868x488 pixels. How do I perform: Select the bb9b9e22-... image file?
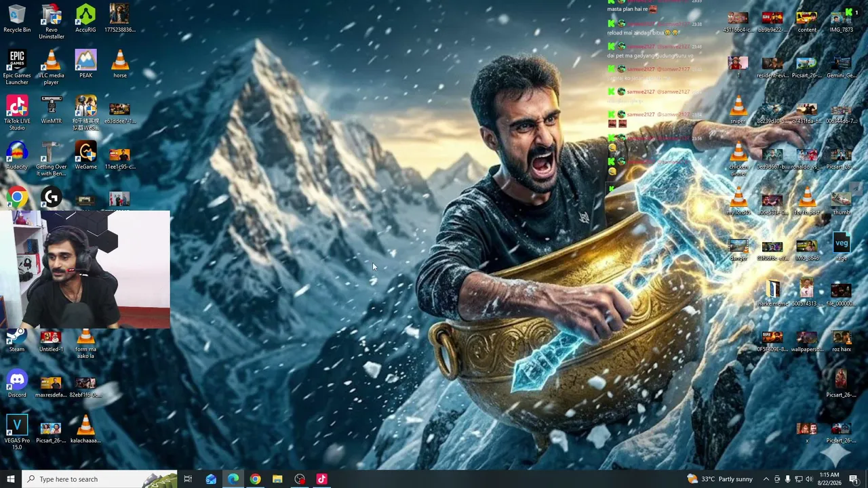point(772,21)
